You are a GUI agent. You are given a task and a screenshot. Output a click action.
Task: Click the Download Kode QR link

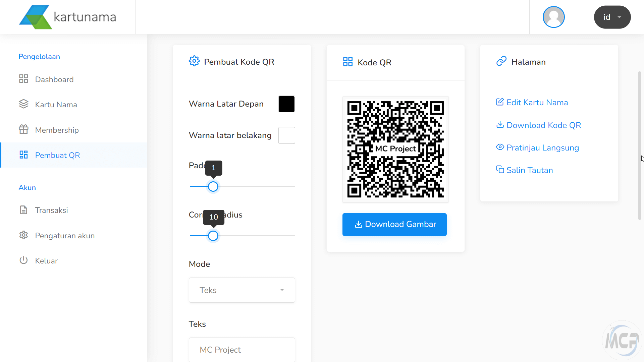[x=543, y=125]
